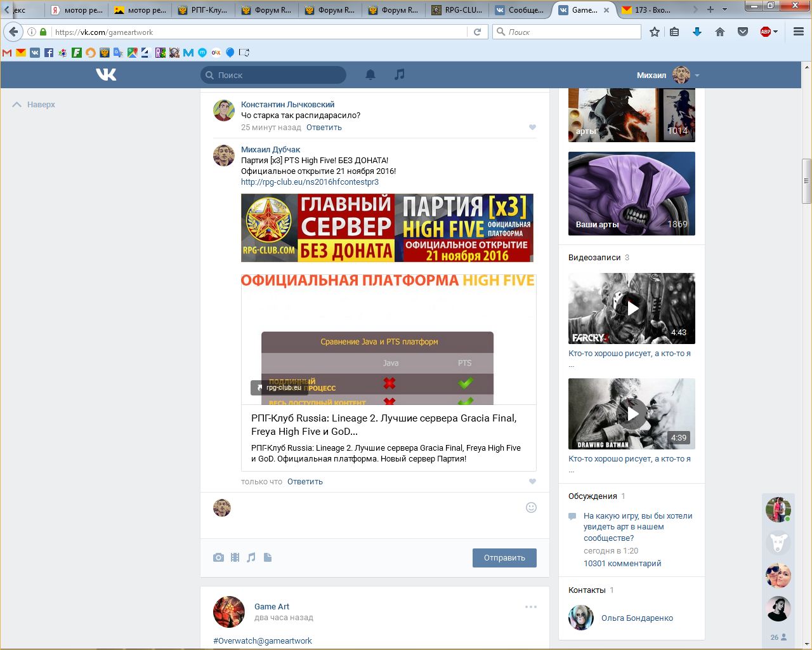Like Константин Лычковский's comment

point(532,128)
